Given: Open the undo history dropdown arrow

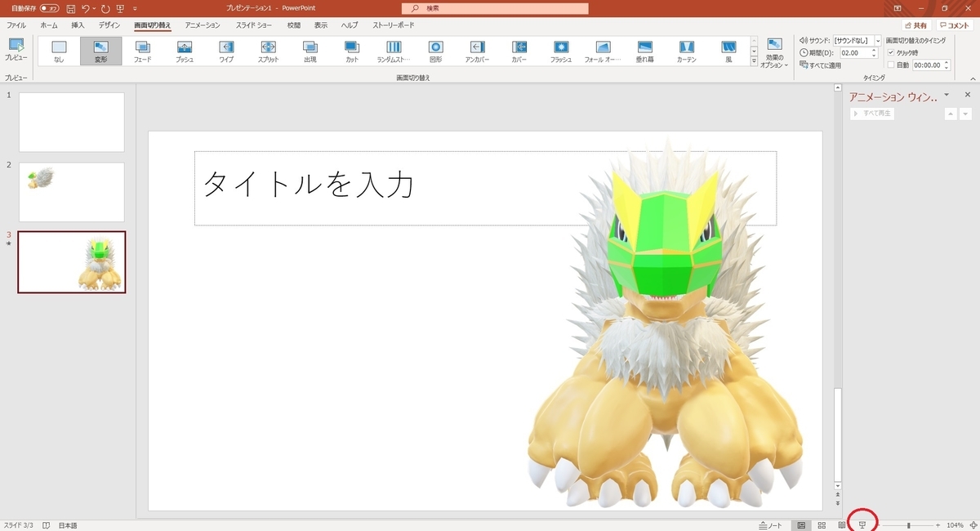Looking at the screenshot, I should [93, 7].
